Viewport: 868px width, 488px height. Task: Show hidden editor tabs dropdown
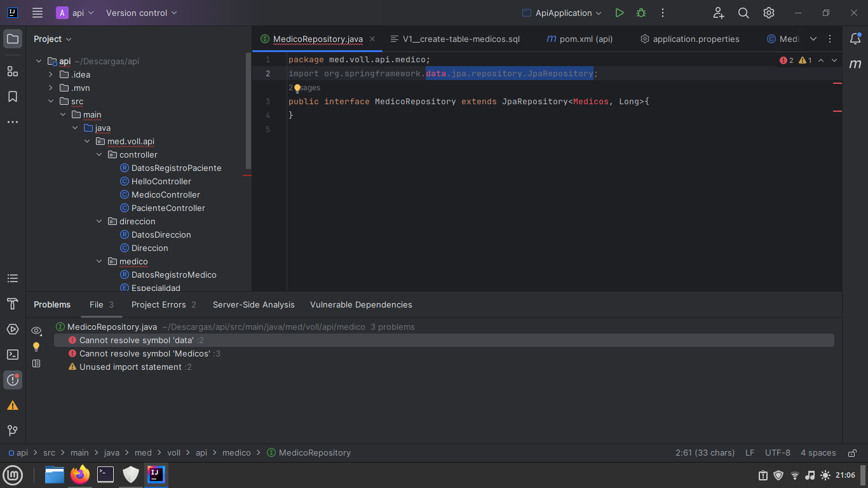(813, 39)
